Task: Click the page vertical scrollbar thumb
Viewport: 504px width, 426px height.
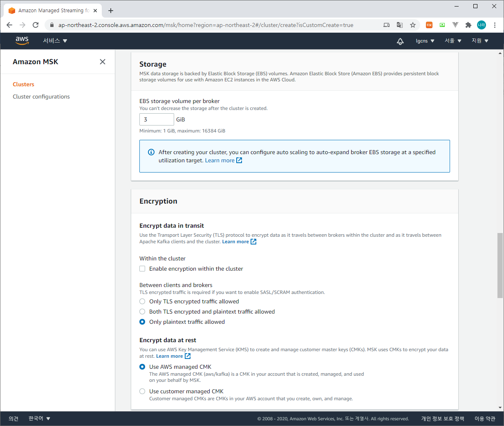Action: pos(500,265)
